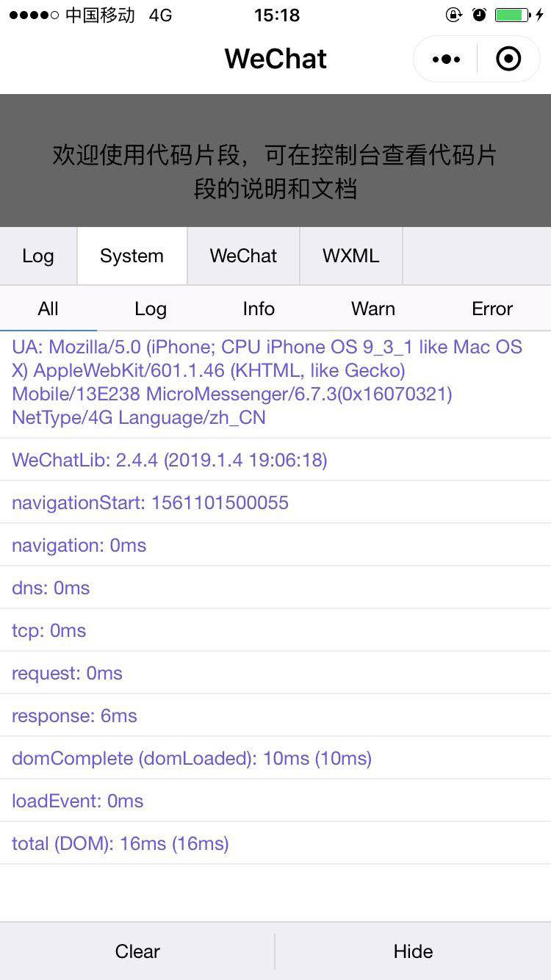Select the tcp: 0ms row
The width and height of the screenshot is (551, 980).
(275, 630)
